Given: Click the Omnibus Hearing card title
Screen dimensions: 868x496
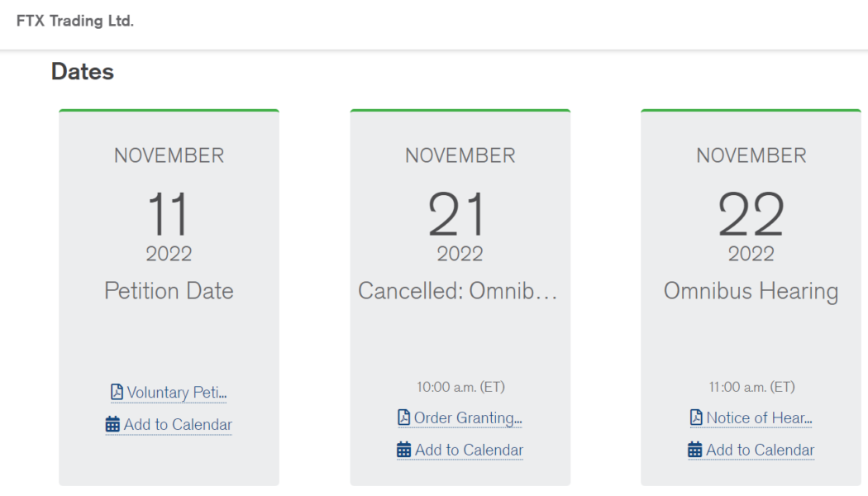Looking at the screenshot, I should click(x=751, y=291).
